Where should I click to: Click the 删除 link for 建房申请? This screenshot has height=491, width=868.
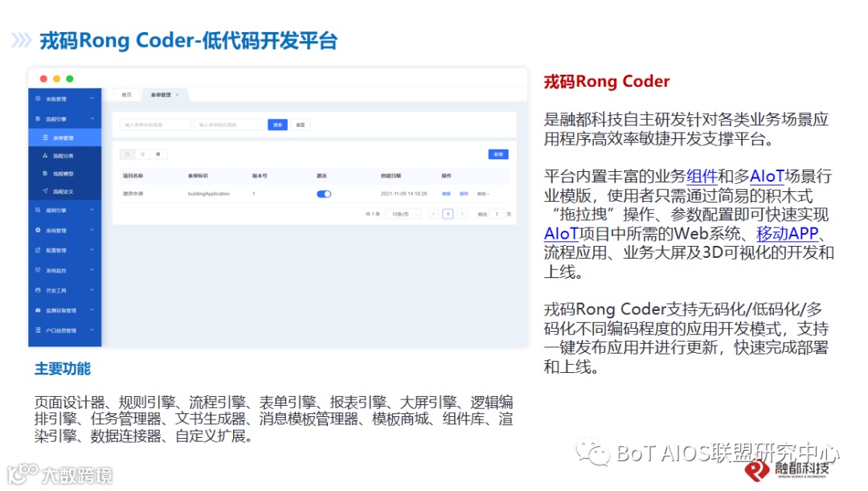464,194
